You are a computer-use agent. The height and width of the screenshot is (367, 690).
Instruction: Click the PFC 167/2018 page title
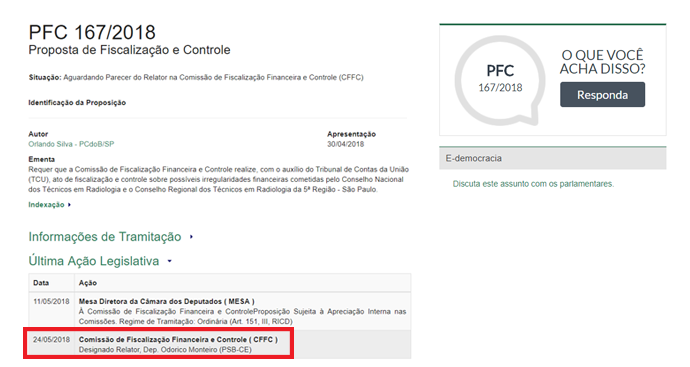pyautogui.click(x=92, y=33)
